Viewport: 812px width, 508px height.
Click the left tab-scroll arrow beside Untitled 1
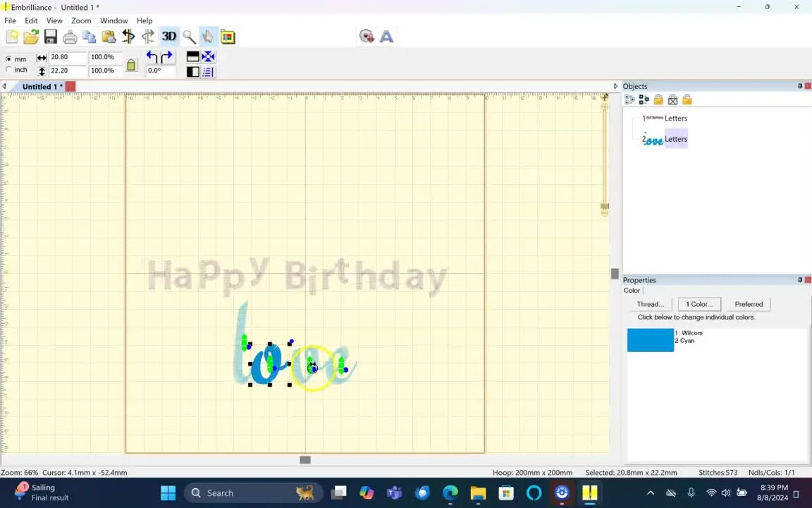(4, 86)
